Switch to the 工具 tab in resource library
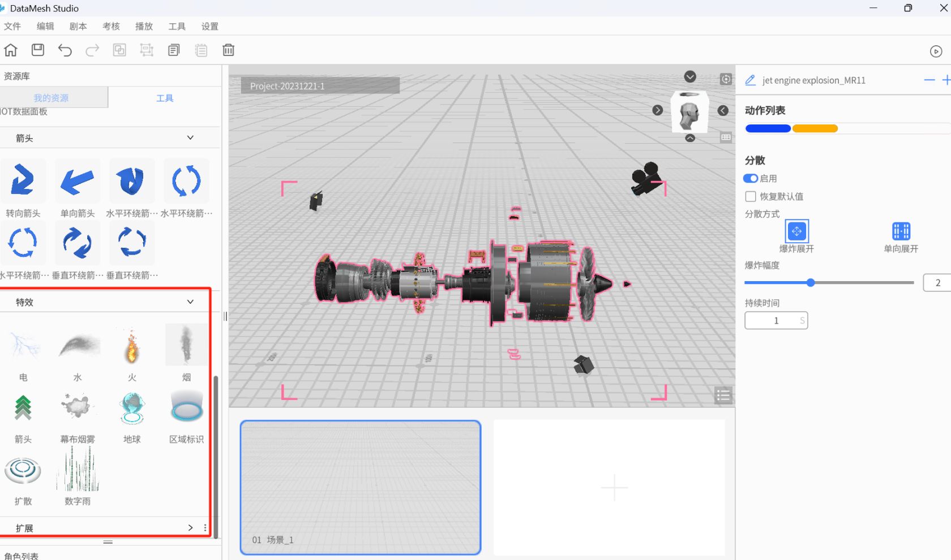This screenshot has height=560, width=951. point(165,98)
